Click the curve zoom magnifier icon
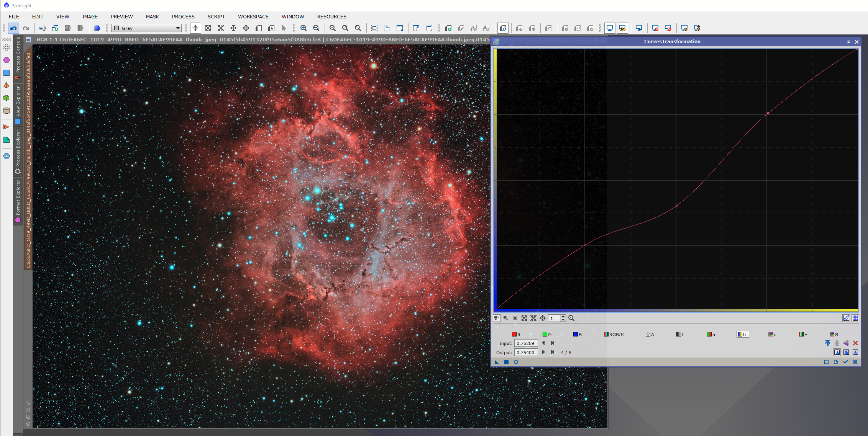The image size is (868, 436). pyautogui.click(x=571, y=318)
